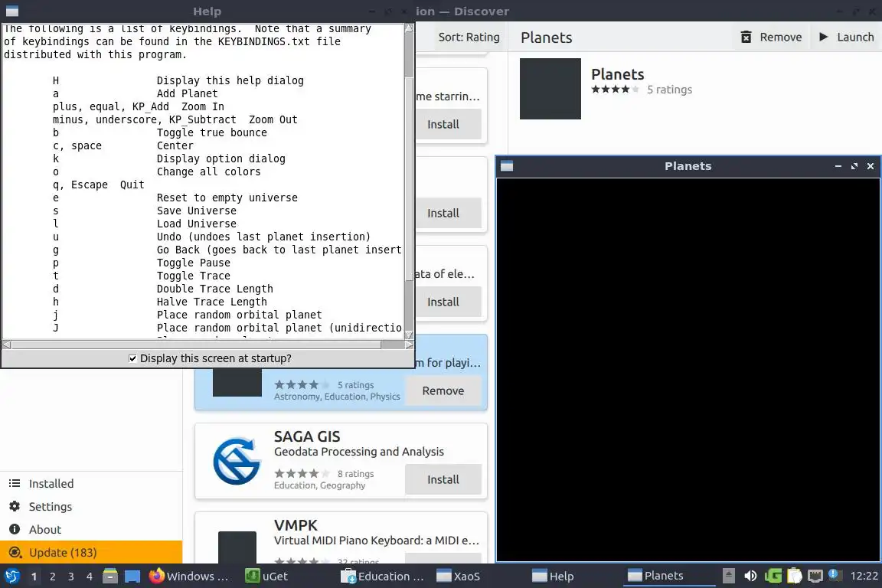882x588 pixels.
Task: Switch to workspace 3
Action: (71, 576)
